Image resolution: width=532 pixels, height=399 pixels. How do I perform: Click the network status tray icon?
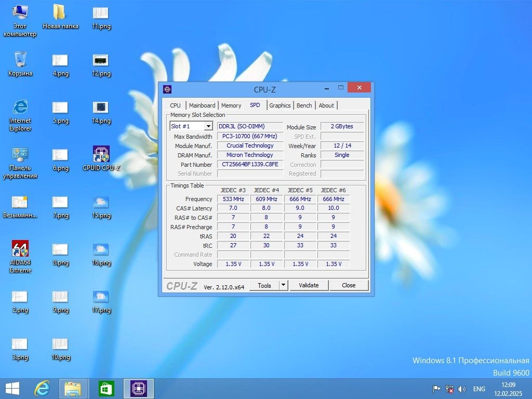pos(449,389)
